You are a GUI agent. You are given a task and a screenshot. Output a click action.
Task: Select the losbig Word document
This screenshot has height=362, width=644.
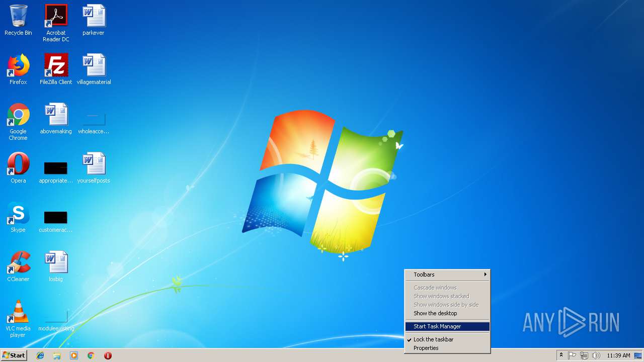[56, 266]
